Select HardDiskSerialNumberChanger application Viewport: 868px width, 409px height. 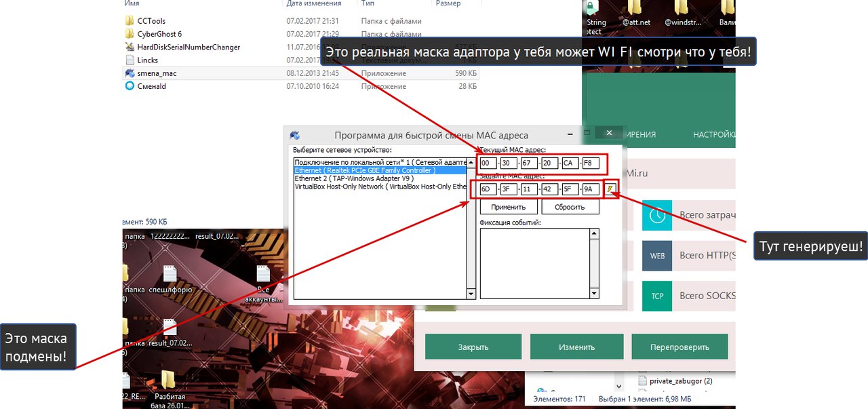188,47
